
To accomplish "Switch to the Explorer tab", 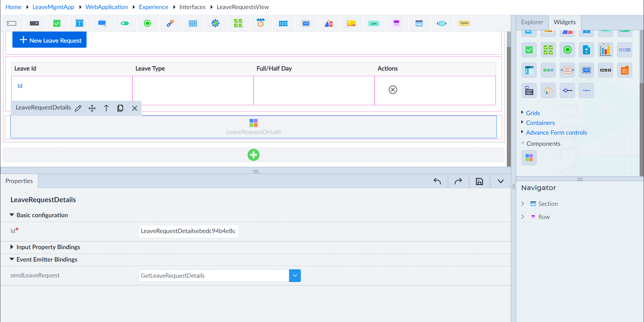I will click(532, 22).
